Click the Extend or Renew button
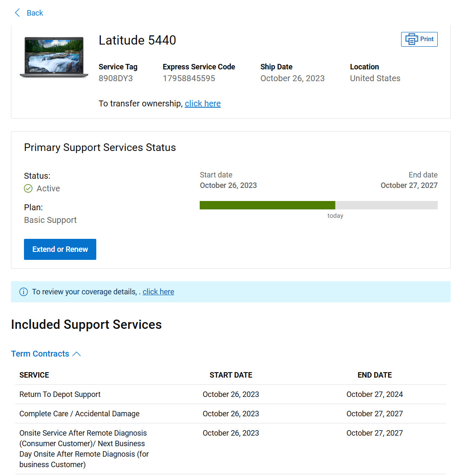The height and width of the screenshot is (476, 473). pyautogui.click(x=60, y=249)
